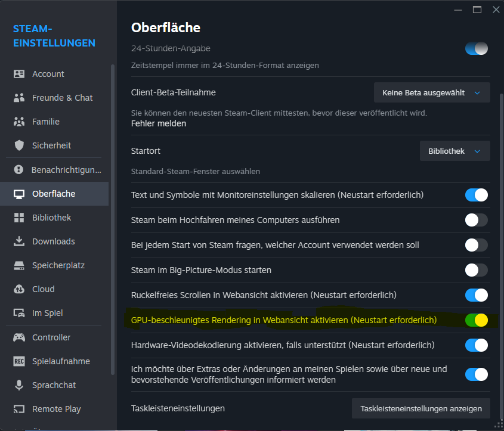Image resolution: width=504 pixels, height=431 pixels.
Task: Click the Familie group icon
Action: 19,122
